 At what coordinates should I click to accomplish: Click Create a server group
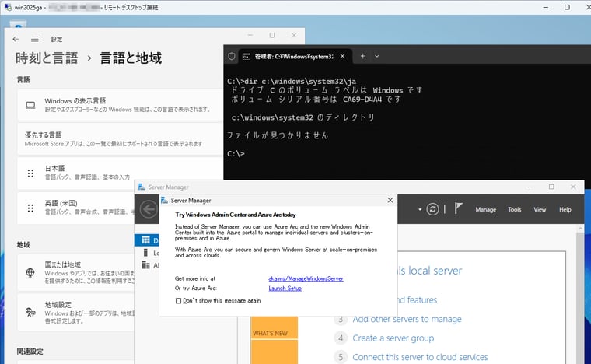point(393,338)
